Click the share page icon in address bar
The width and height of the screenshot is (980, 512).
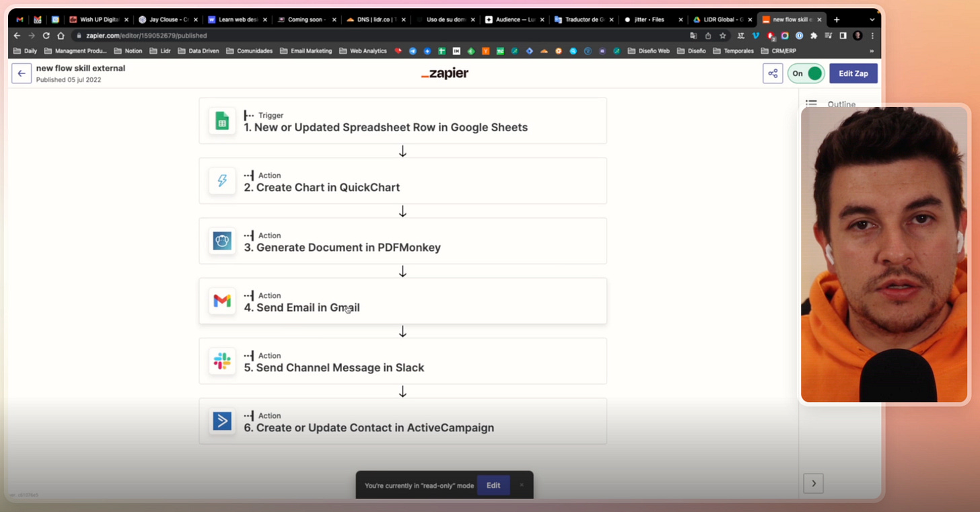pos(708,36)
